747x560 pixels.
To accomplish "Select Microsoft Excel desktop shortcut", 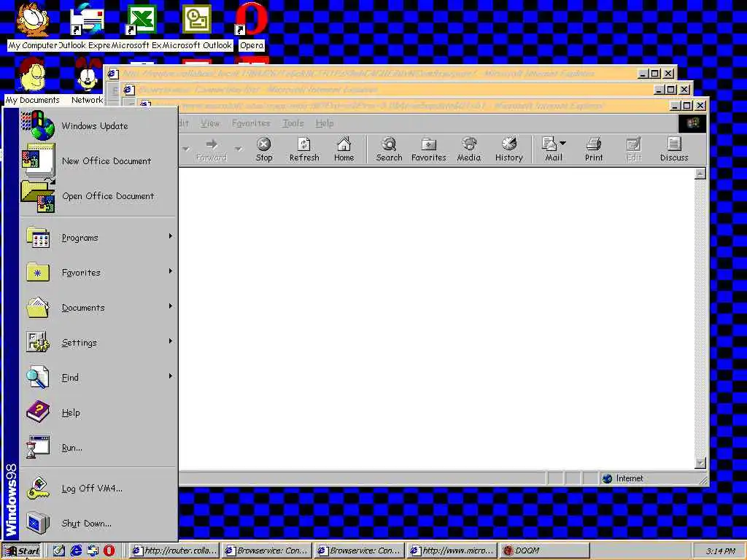I will tap(141, 26).
